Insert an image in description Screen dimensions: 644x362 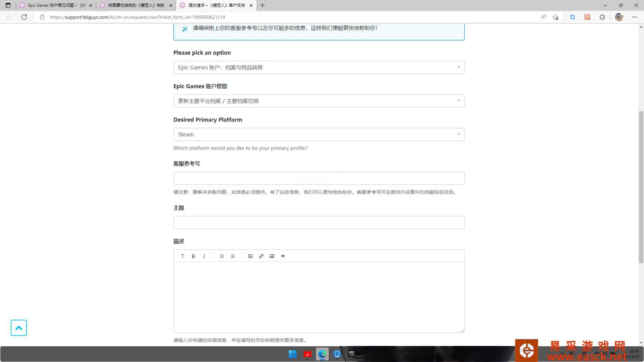272,256
